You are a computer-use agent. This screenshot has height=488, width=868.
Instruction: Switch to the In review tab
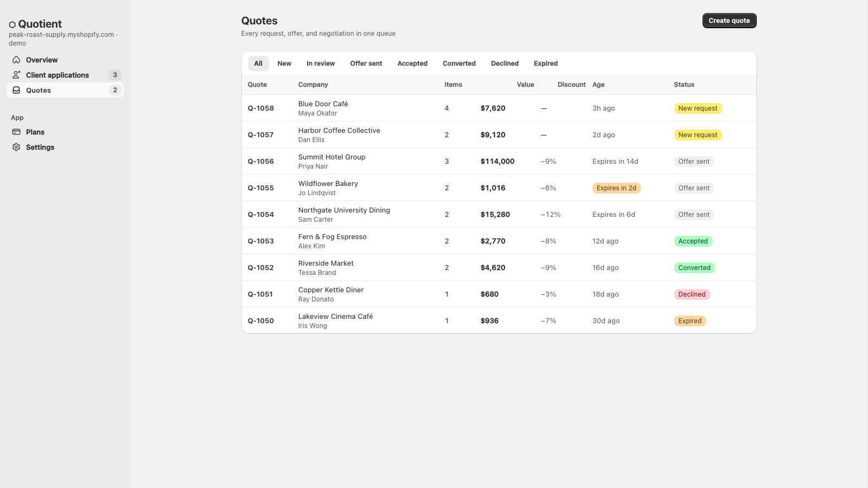coord(321,63)
